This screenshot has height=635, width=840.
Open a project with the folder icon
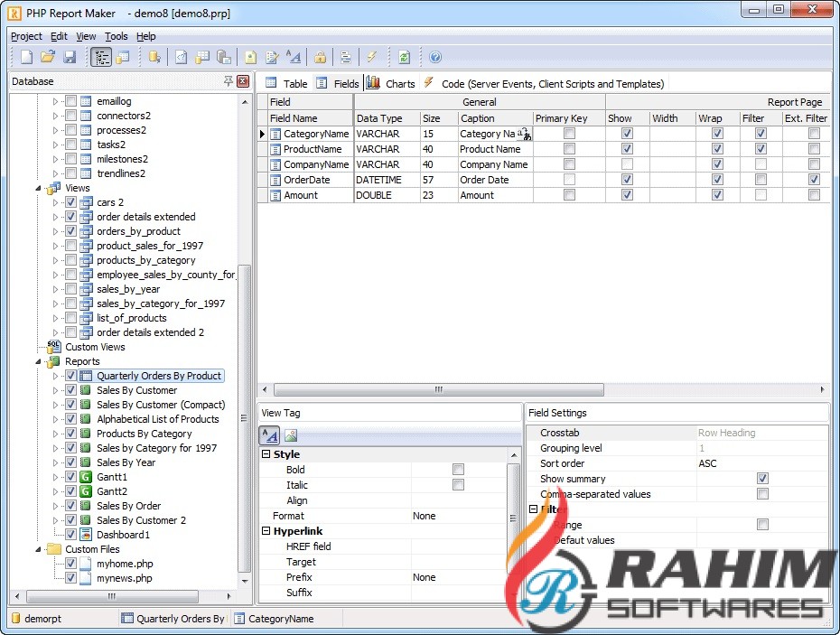click(48, 57)
